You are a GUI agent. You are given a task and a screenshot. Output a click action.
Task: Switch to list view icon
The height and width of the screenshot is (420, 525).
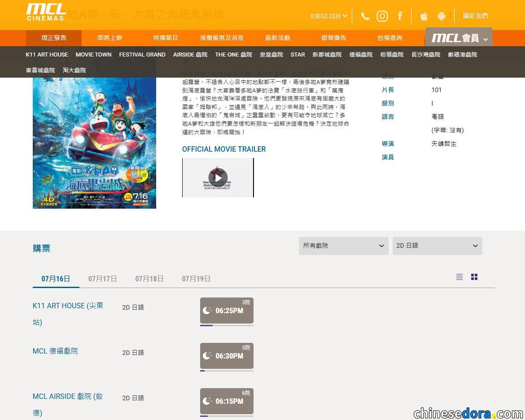(x=459, y=277)
